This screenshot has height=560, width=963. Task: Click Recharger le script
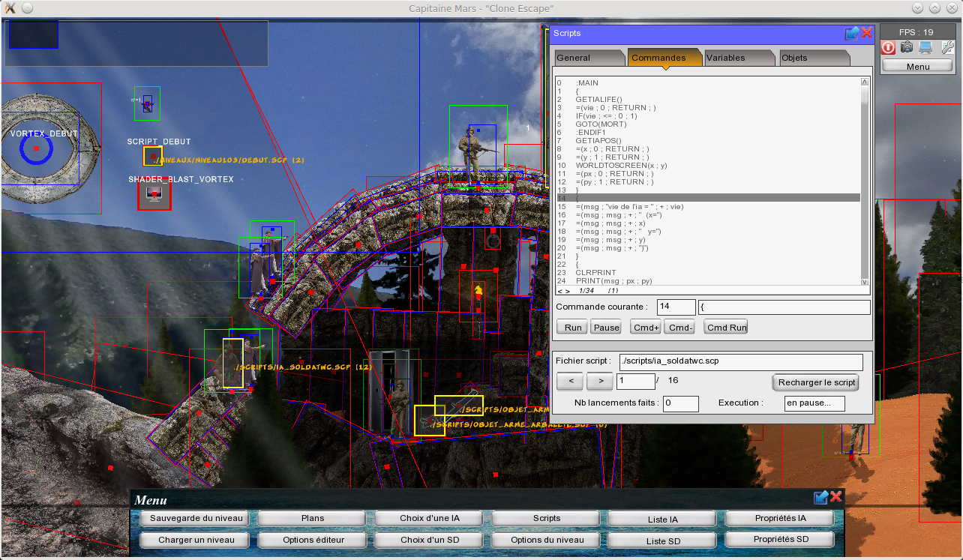pyautogui.click(x=816, y=382)
